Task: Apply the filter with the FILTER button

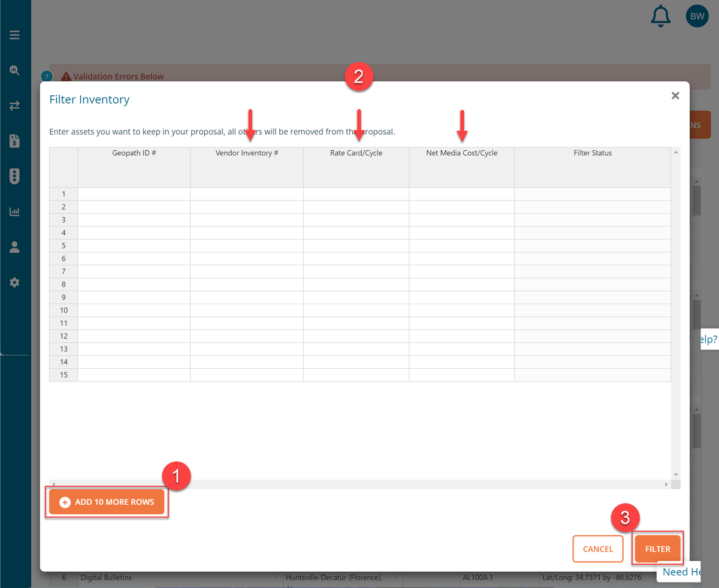Action: click(657, 548)
